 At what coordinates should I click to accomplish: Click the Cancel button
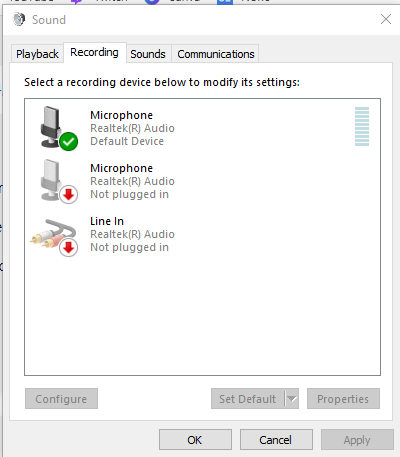pyautogui.click(x=276, y=440)
